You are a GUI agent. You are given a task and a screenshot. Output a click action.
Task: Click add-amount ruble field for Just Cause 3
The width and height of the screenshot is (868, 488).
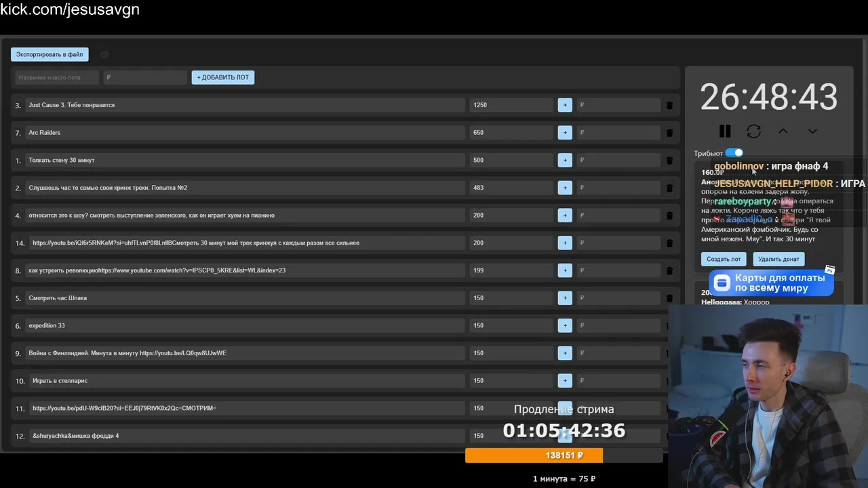618,105
